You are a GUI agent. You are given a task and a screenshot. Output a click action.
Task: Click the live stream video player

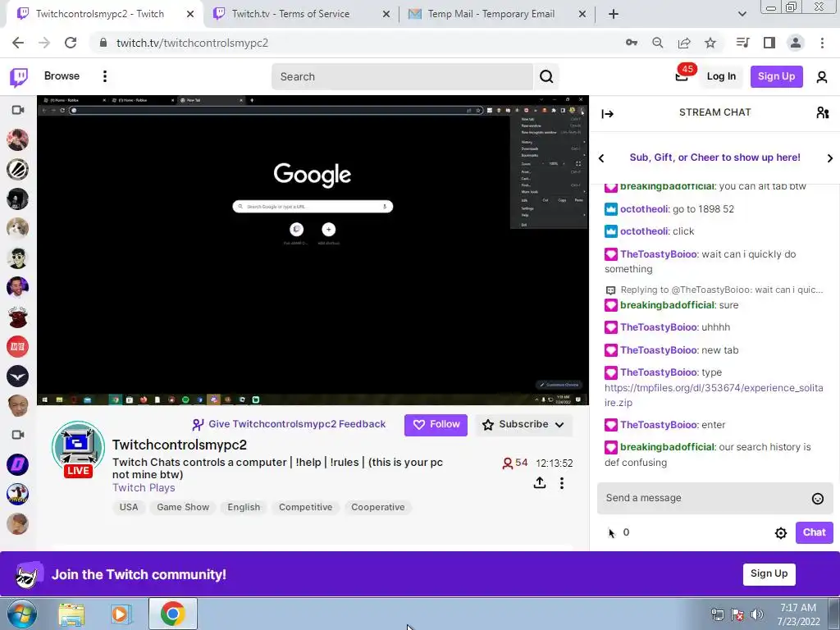313,250
